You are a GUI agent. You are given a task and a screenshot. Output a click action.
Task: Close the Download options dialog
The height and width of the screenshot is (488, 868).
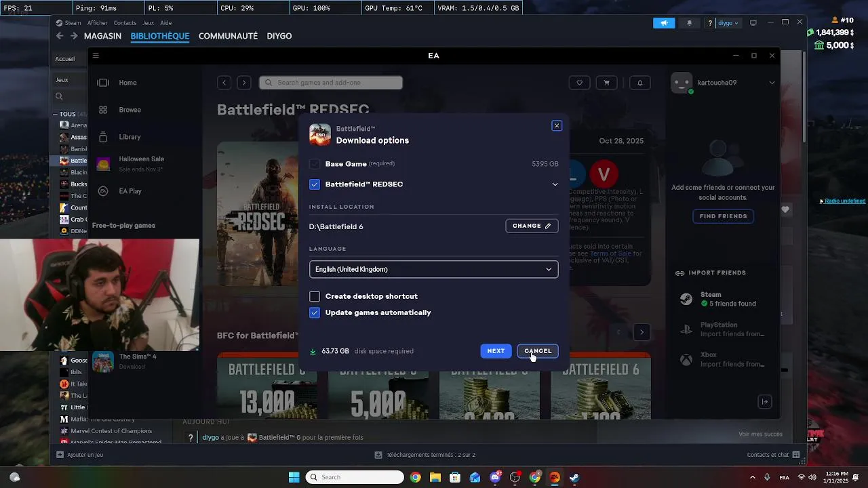[557, 125]
